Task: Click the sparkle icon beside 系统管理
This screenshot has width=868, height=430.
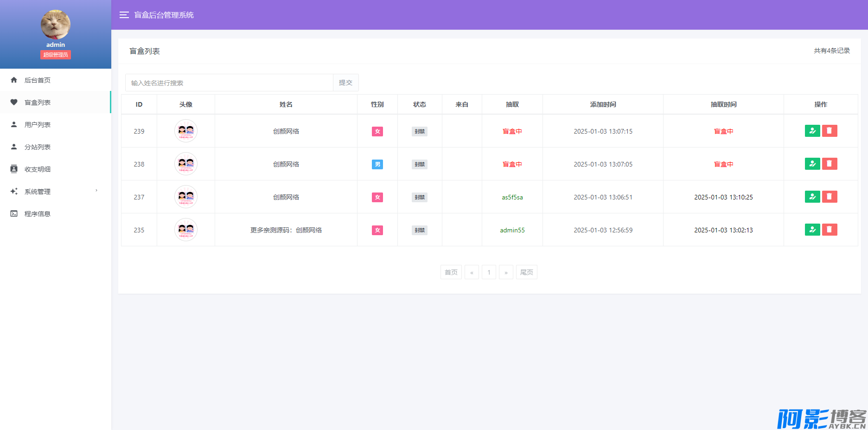Action: click(14, 191)
